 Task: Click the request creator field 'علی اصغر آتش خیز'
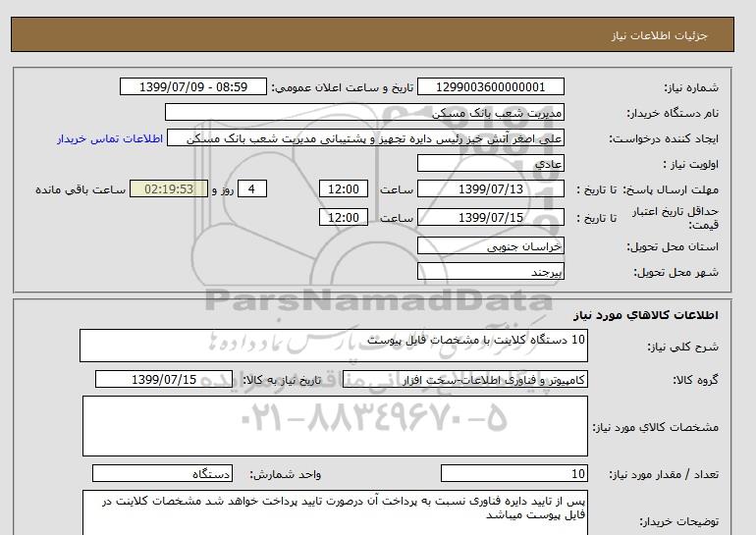pyautogui.click(x=365, y=138)
